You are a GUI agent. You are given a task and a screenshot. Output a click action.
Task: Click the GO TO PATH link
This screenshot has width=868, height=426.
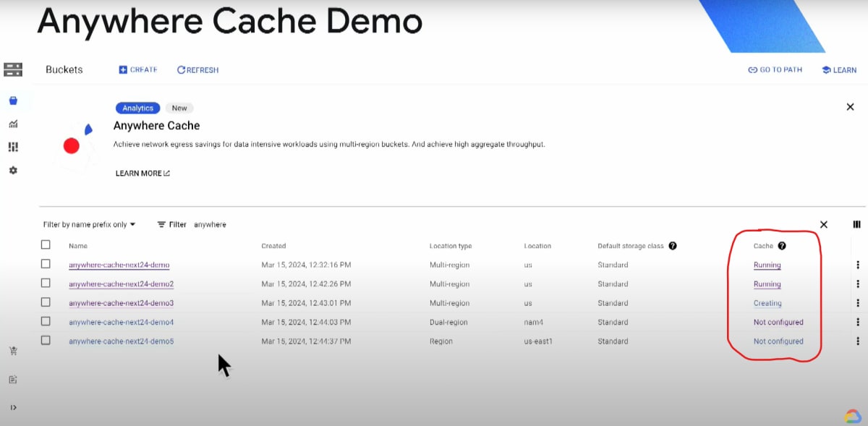[775, 70]
